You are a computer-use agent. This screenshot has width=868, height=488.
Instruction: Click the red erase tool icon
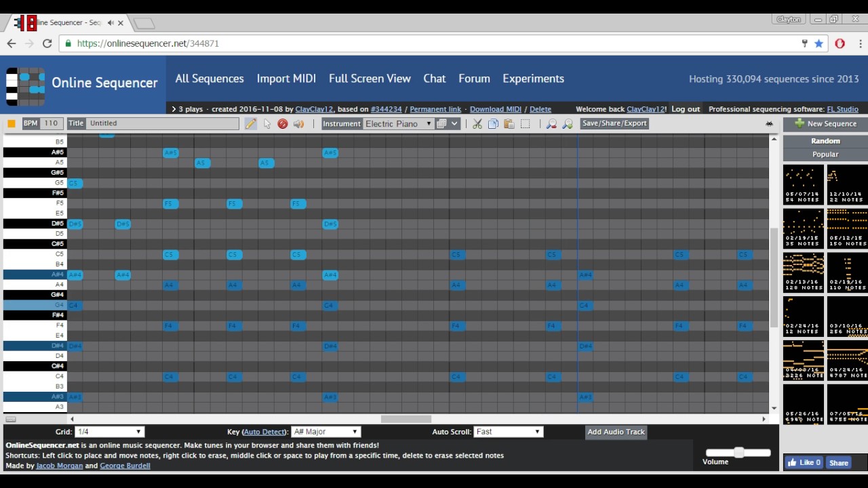[283, 124]
